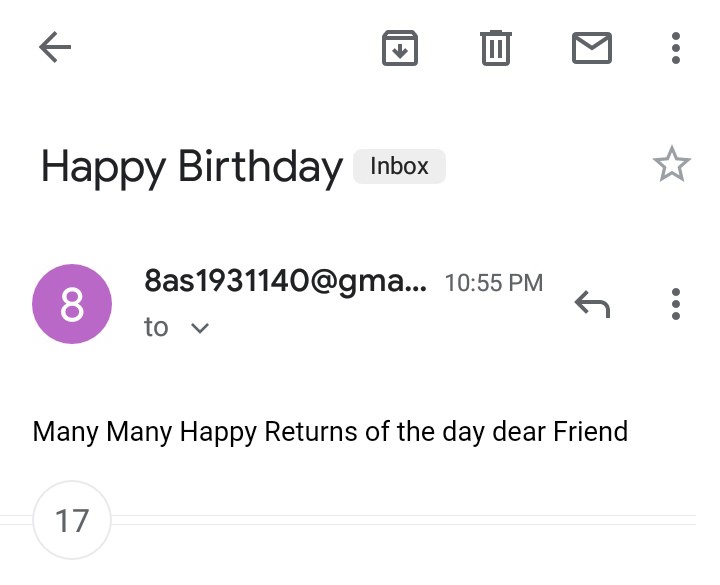Tap the purple 8 sender avatar

click(72, 304)
